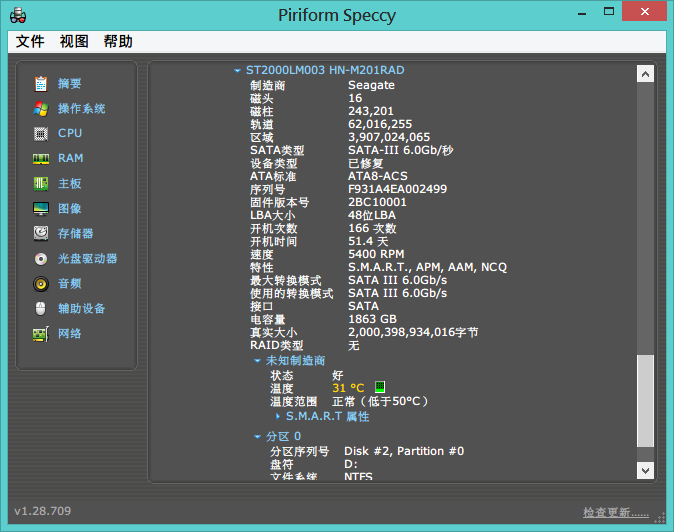This screenshot has width=674, height=532.
Task: Click the green temperature graph icon
Action: [380, 387]
